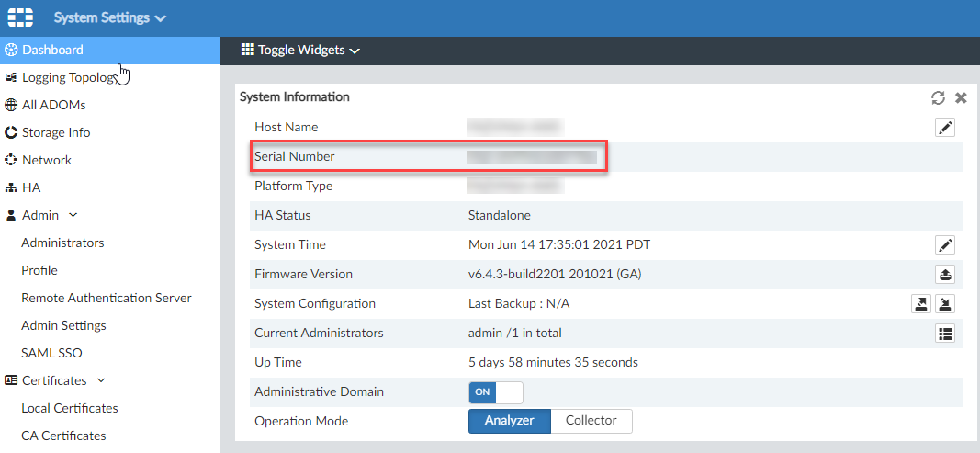Screen dimensions: 980x453
Task: Edit Host Name pencil icon
Action: point(945,128)
